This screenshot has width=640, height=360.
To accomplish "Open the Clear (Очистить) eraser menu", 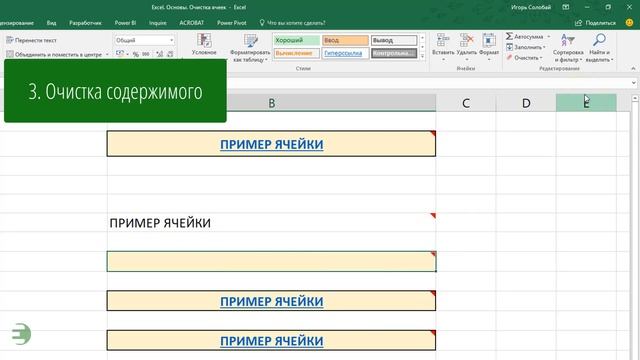I will [x=524, y=58].
